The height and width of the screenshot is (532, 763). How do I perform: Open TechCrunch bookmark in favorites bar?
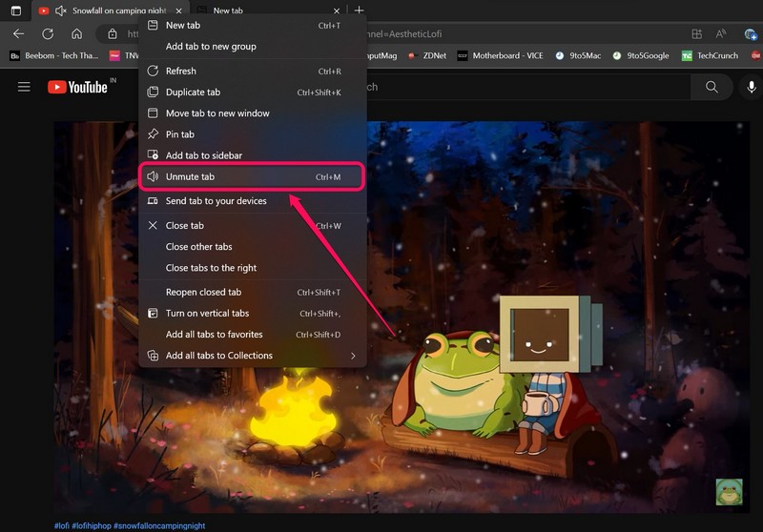710,56
